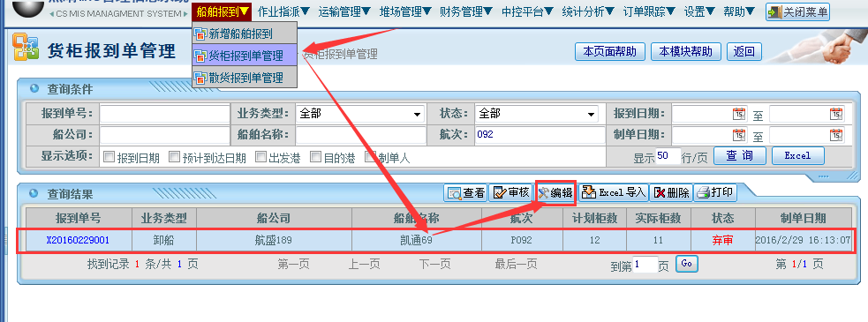Focus the 报到单号 input field
868x322 pixels.
coord(164,114)
